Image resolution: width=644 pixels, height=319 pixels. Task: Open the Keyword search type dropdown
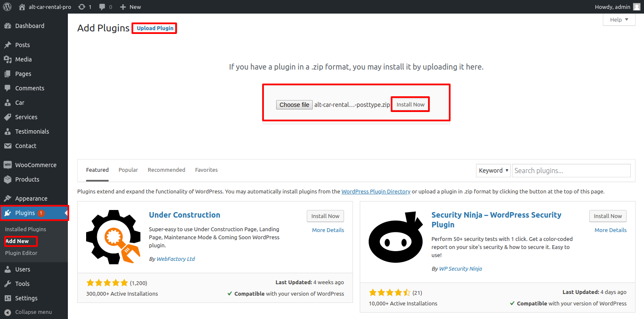pyautogui.click(x=493, y=171)
